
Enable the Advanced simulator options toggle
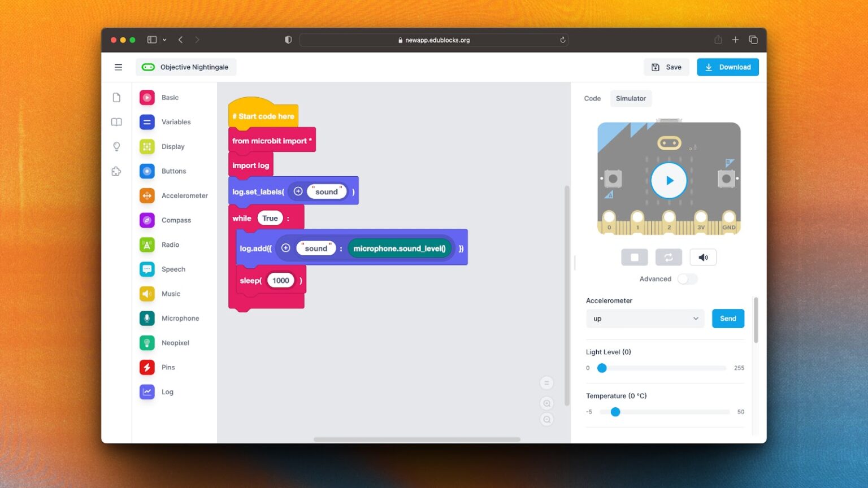point(687,278)
